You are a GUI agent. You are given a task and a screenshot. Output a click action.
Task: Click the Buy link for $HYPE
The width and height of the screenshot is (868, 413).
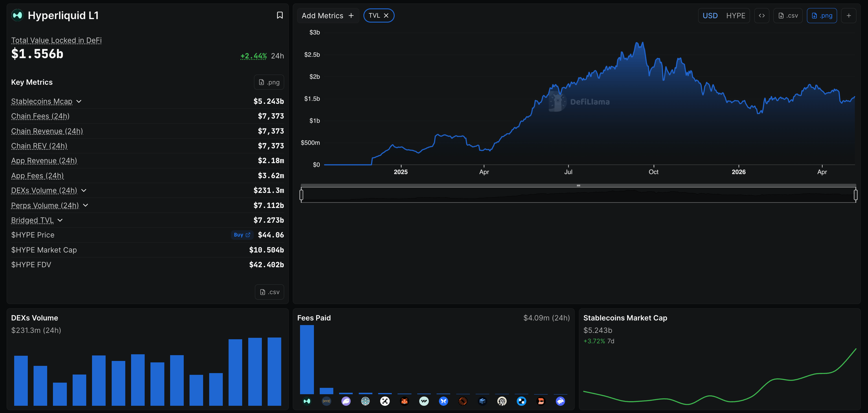(242, 235)
